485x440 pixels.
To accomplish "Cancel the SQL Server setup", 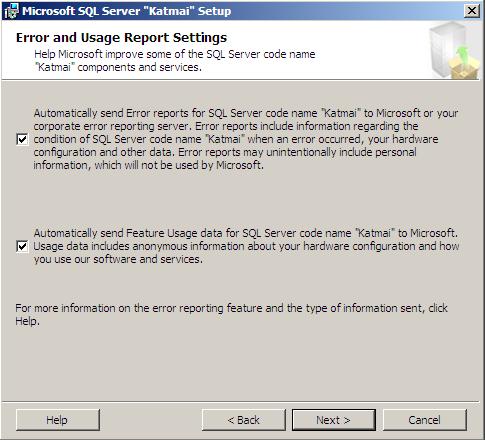I will click(x=425, y=420).
